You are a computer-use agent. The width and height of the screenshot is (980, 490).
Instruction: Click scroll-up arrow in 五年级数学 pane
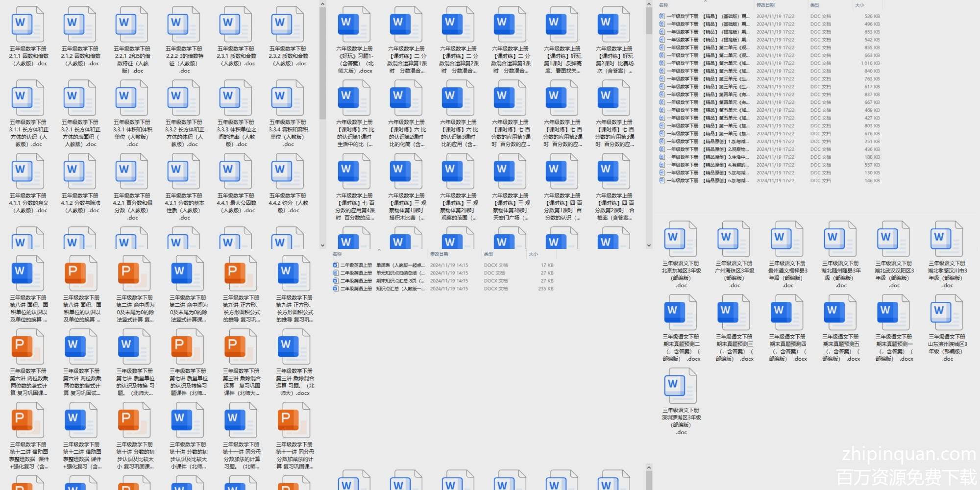click(x=322, y=4)
